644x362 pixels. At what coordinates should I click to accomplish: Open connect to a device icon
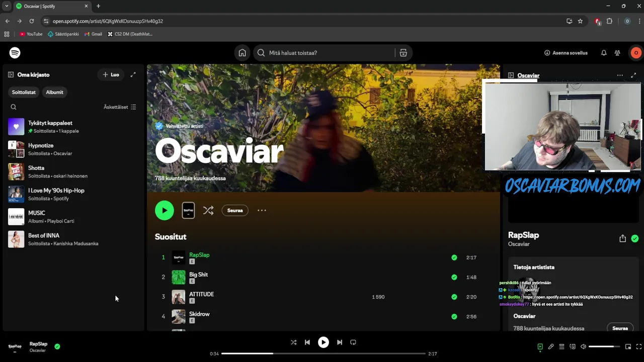tap(573, 346)
